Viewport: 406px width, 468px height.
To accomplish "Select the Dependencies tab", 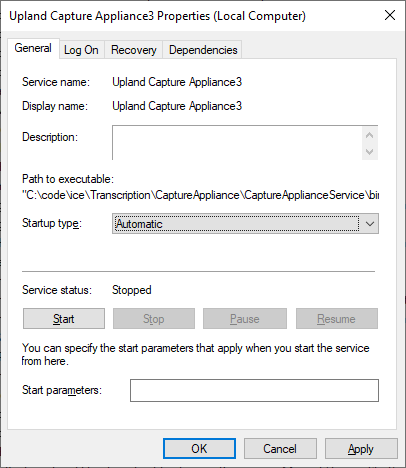I will 203,50.
